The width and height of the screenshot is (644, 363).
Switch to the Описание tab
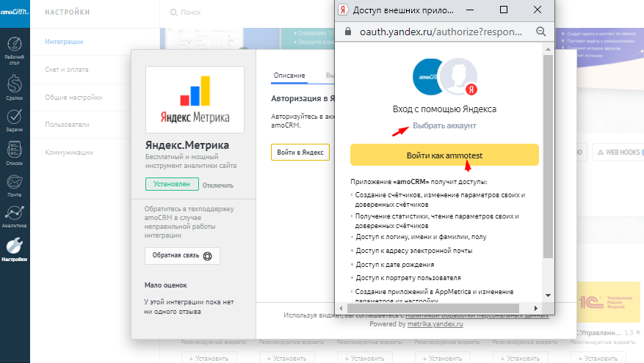pyautogui.click(x=289, y=76)
